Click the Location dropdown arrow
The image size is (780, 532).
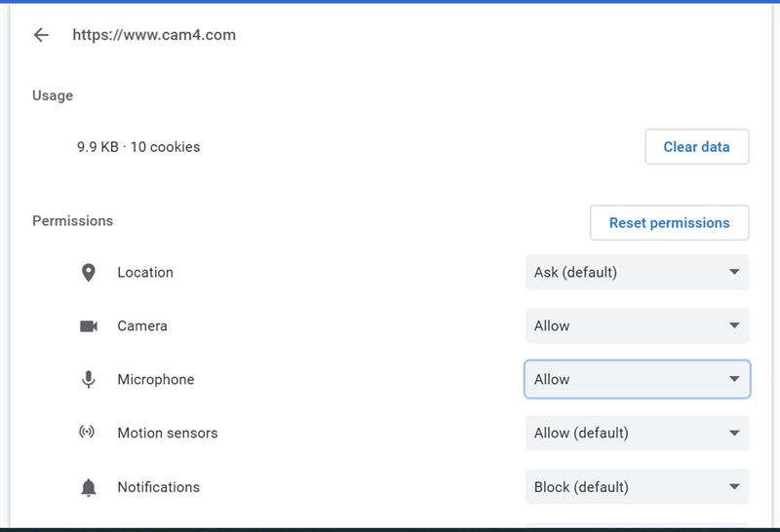(734, 272)
